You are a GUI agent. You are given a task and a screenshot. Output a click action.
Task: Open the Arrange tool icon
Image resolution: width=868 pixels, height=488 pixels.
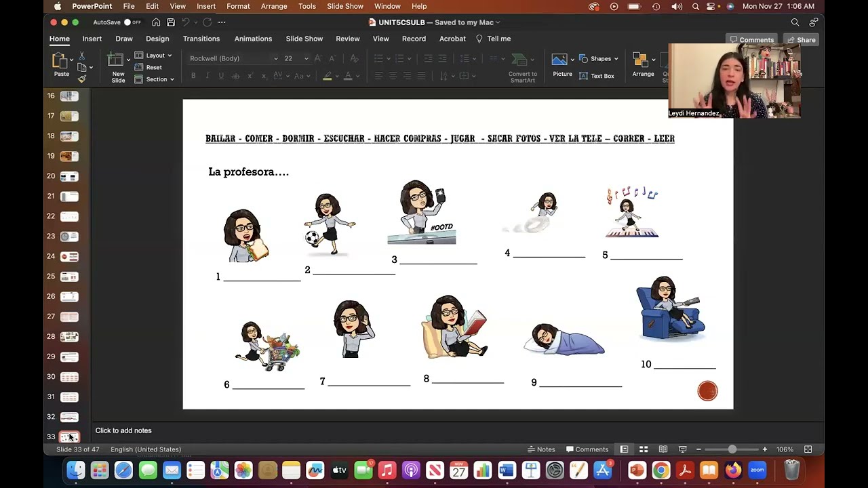(641, 60)
